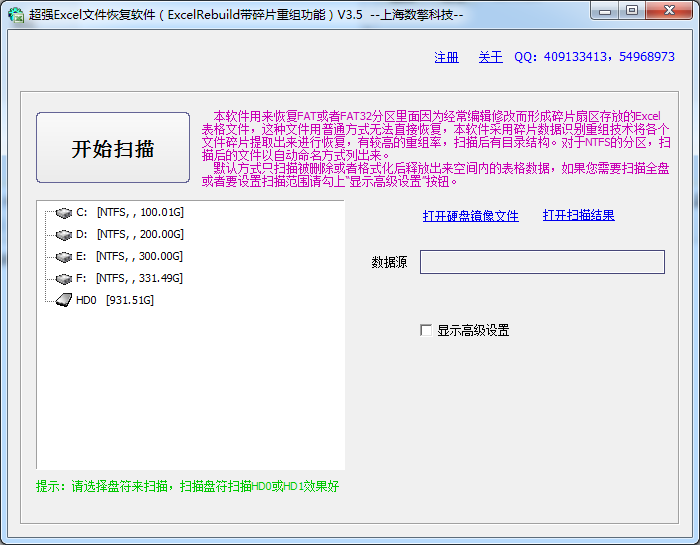The image size is (700, 545).
Task: Pick the F: [NTFS, 331.49G] partition label
Action: tap(130, 278)
